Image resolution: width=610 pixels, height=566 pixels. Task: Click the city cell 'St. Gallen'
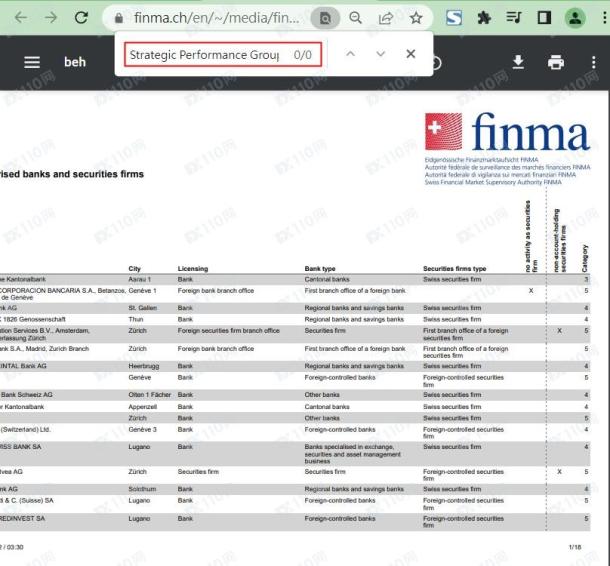tap(142, 308)
